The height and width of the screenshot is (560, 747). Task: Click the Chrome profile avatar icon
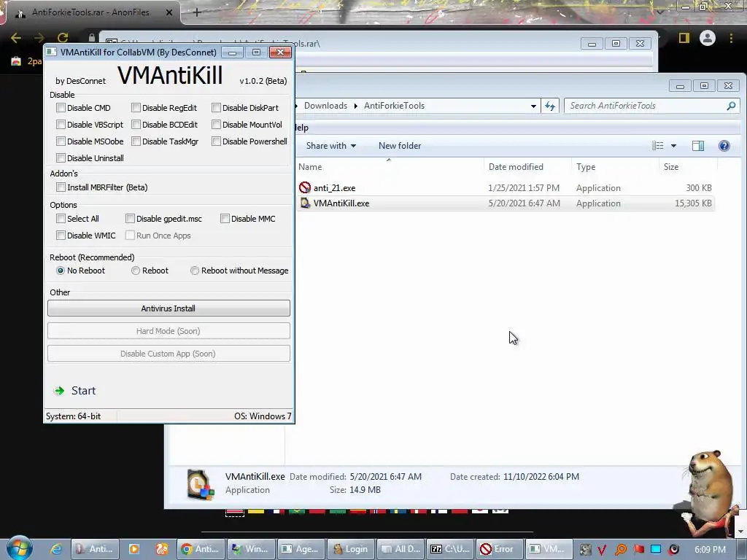click(708, 38)
